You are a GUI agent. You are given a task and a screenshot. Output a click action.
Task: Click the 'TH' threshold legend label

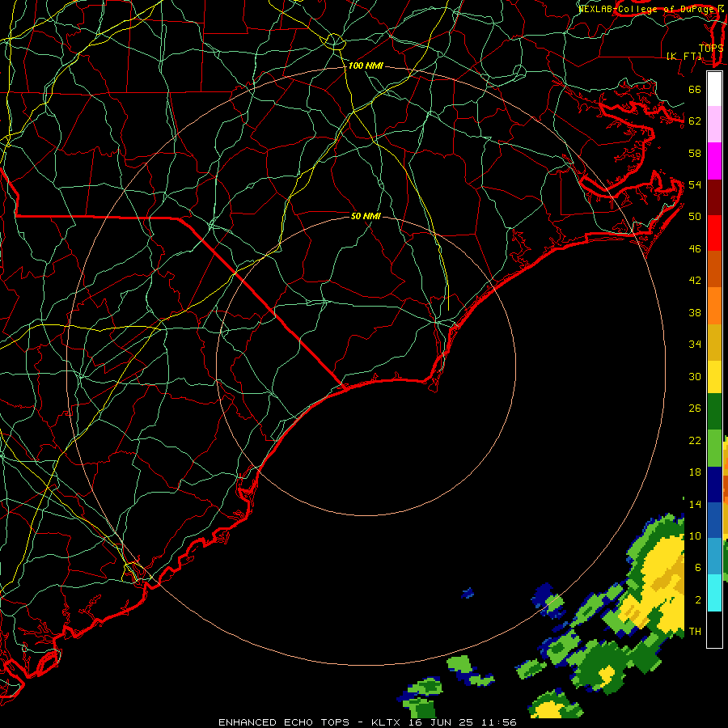(x=695, y=632)
